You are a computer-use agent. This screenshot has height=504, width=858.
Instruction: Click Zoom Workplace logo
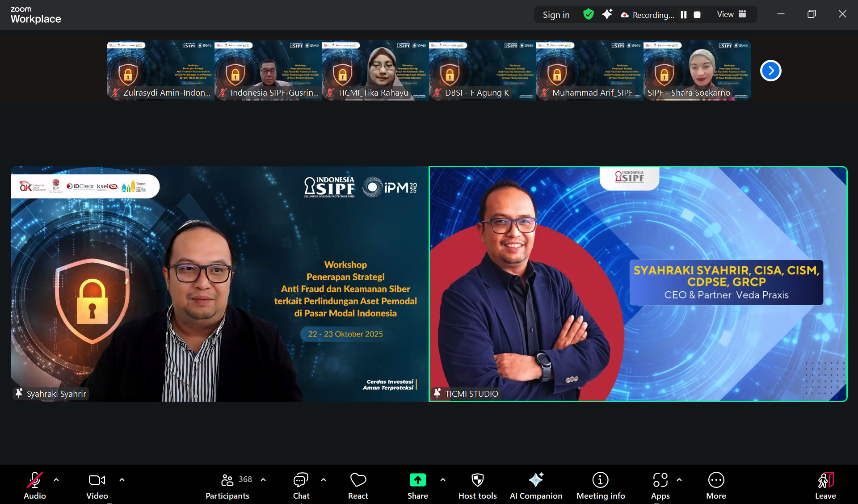[x=36, y=15]
